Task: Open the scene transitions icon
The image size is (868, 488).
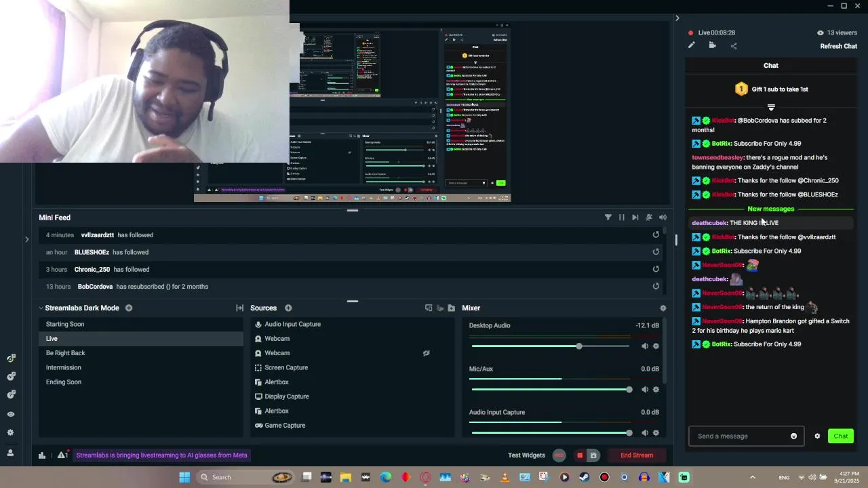Action: coord(239,308)
